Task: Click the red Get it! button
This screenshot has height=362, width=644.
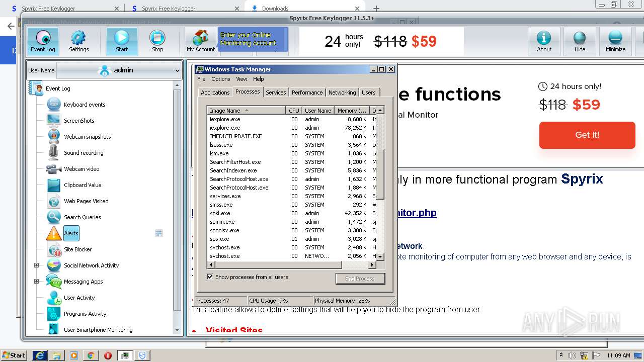Action: [x=587, y=135]
